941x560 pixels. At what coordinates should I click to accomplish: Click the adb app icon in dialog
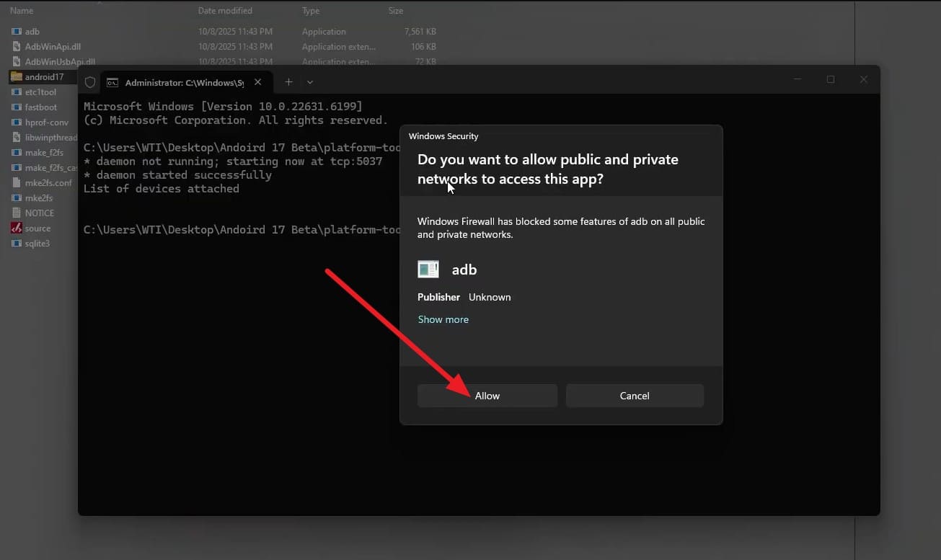[x=428, y=270]
